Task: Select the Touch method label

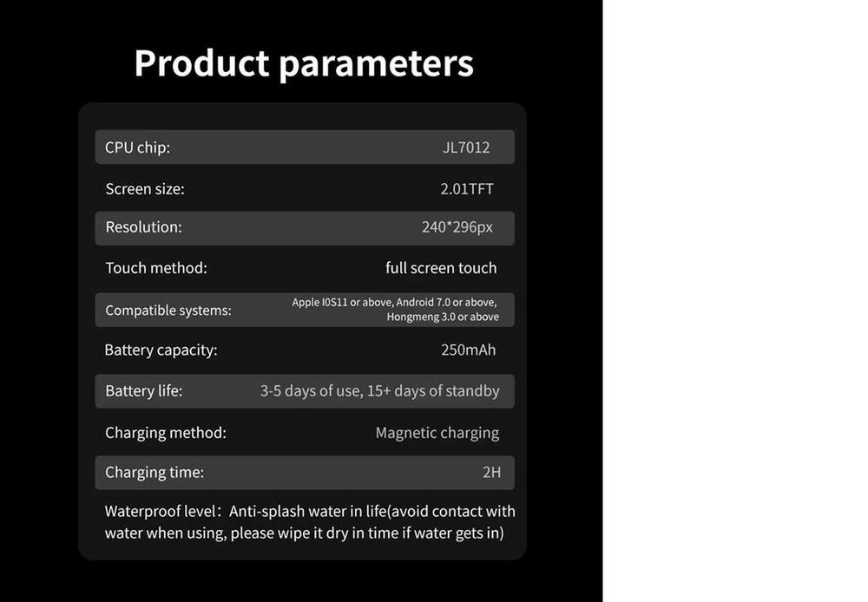Action: coord(156,268)
